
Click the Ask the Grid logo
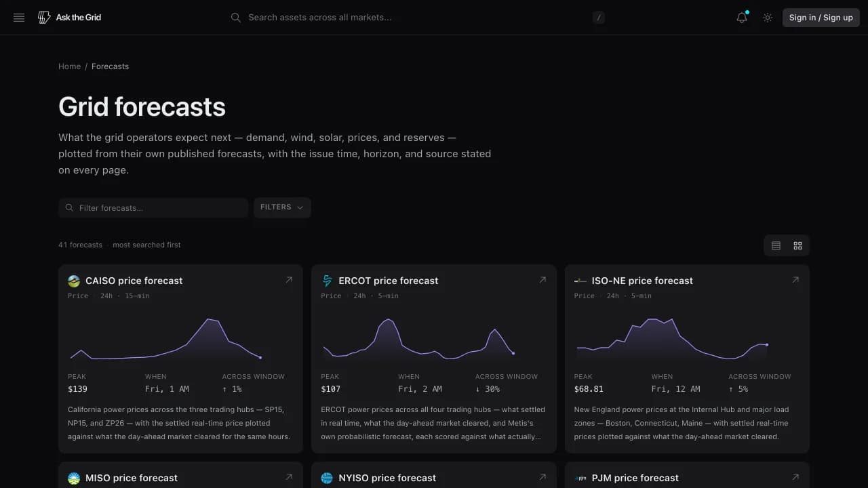coord(69,18)
